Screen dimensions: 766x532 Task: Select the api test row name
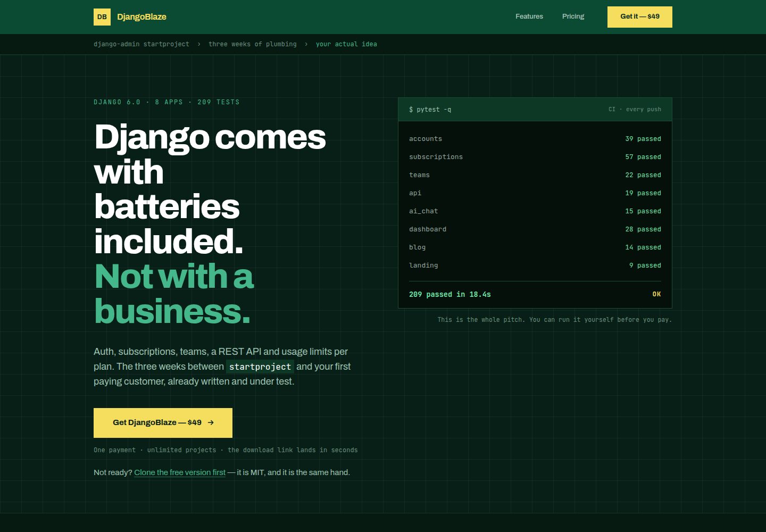pos(415,193)
